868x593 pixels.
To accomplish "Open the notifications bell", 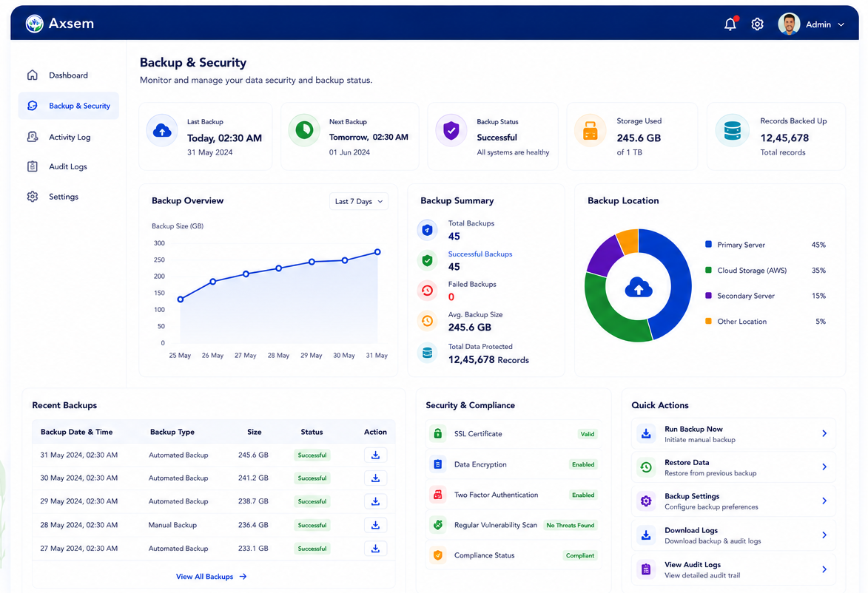I will pos(730,24).
